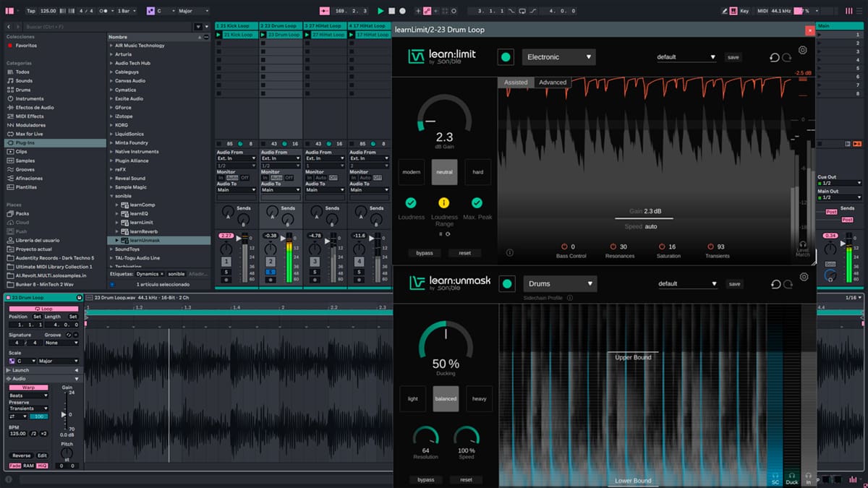Expand the Arturia plug-in folder
This screenshot has width=868, height=488.
111,54
